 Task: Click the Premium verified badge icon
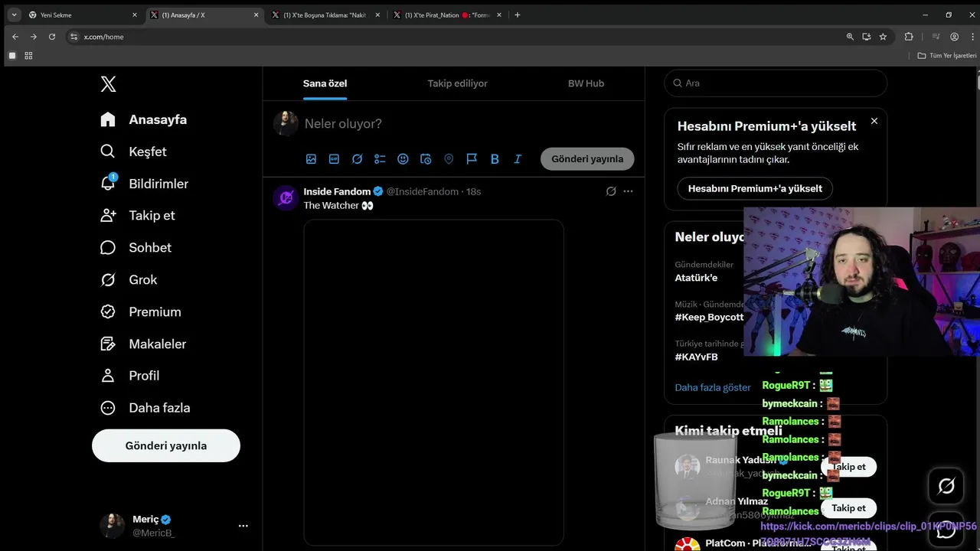pyautogui.click(x=108, y=311)
